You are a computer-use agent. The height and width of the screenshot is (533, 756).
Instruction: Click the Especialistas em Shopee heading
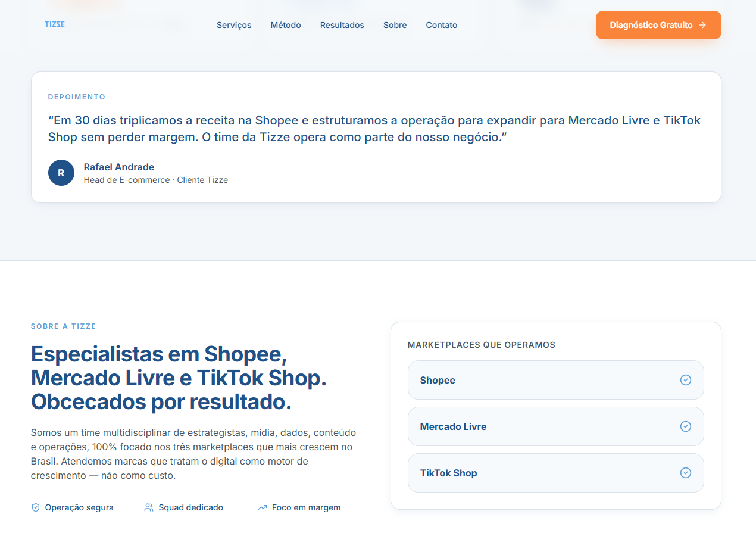coord(179,378)
